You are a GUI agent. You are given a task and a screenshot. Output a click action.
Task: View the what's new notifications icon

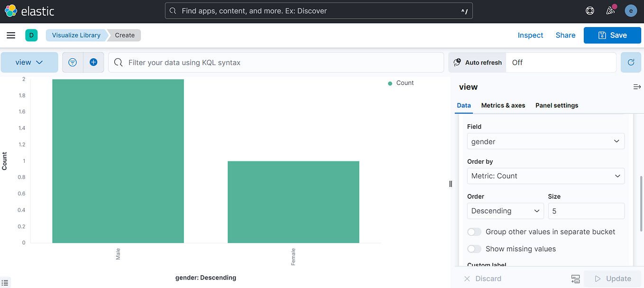(x=610, y=10)
